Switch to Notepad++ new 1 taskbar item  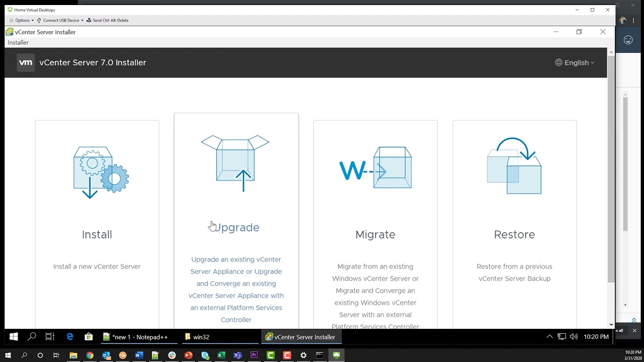[x=138, y=337]
